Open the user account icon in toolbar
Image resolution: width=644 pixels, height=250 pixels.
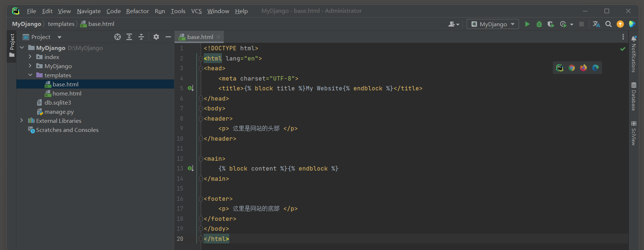(x=452, y=24)
